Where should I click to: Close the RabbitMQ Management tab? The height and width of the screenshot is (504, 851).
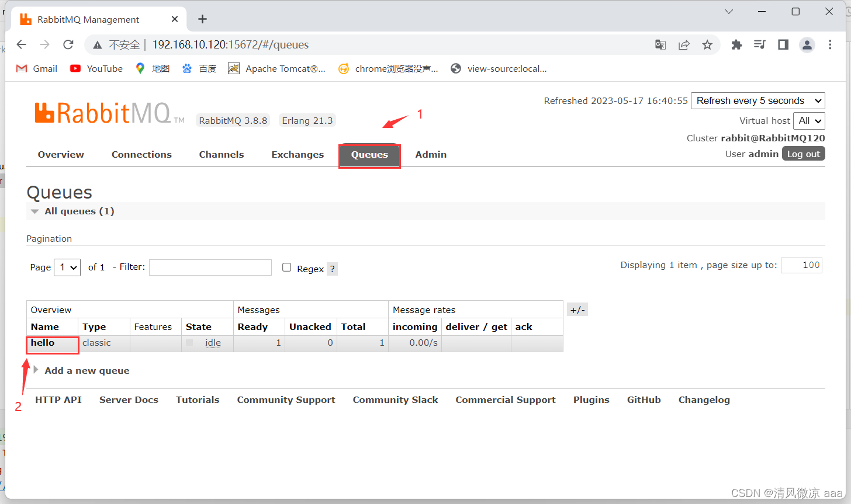[x=175, y=19]
